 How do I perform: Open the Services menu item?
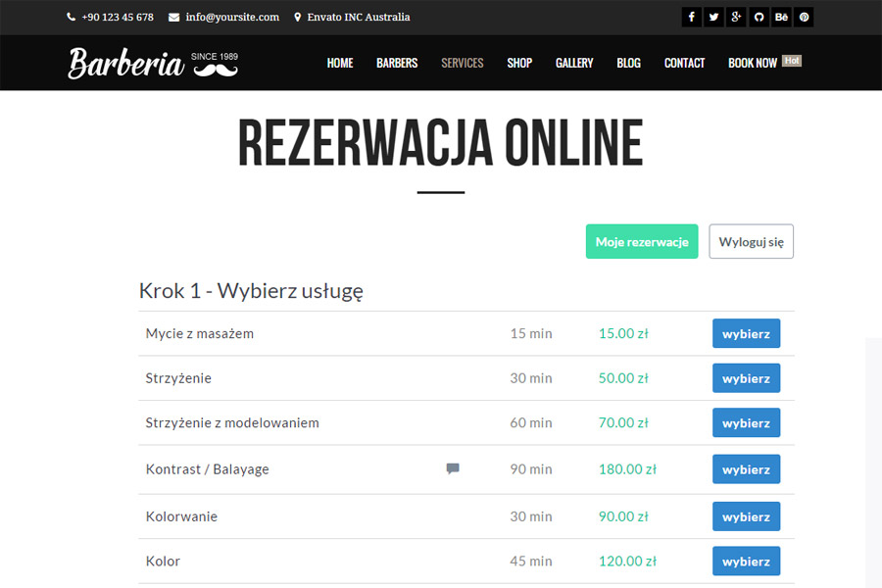pyautogui.click(x=463, y=63)
